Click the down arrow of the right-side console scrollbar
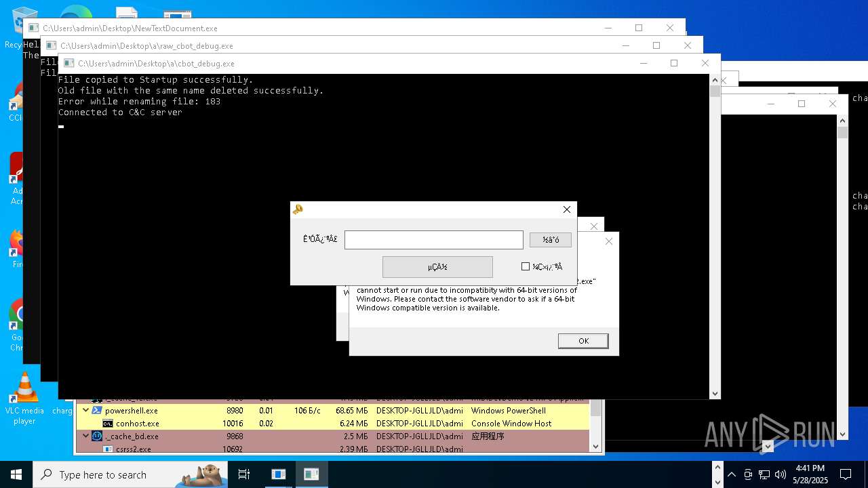This screenshot has width=868, height=488. pos(843,434)
